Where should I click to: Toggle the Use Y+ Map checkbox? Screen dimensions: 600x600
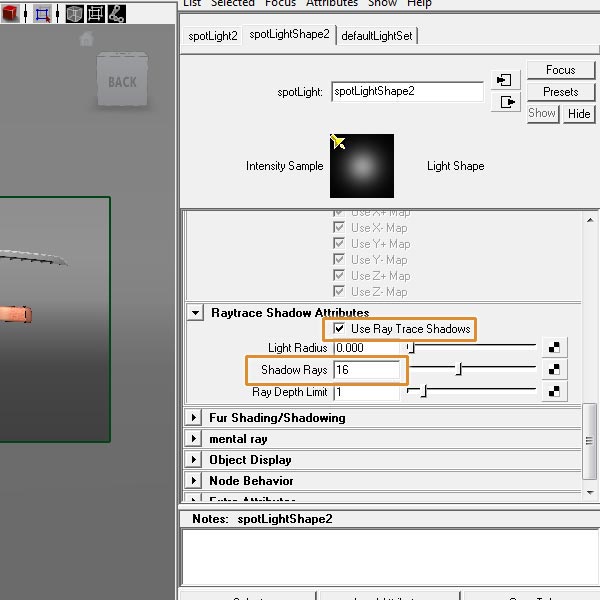339,243
